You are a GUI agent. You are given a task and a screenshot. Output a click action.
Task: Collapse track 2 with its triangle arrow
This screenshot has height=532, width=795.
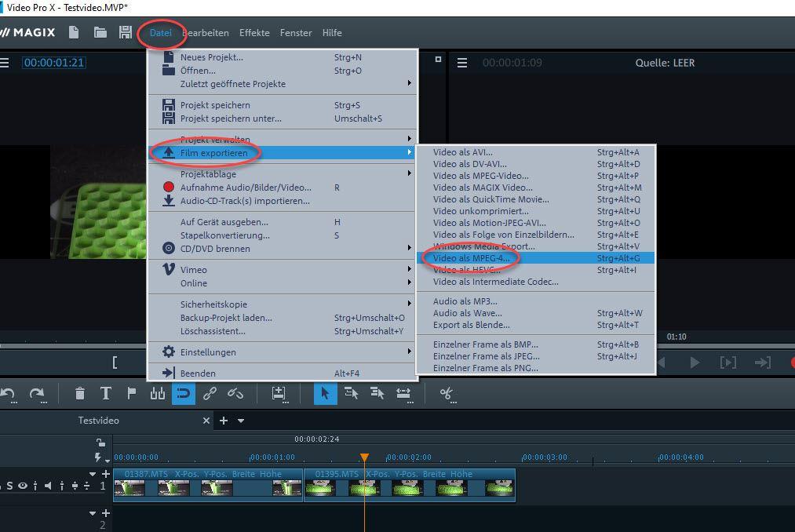click(x=93, y=513)
